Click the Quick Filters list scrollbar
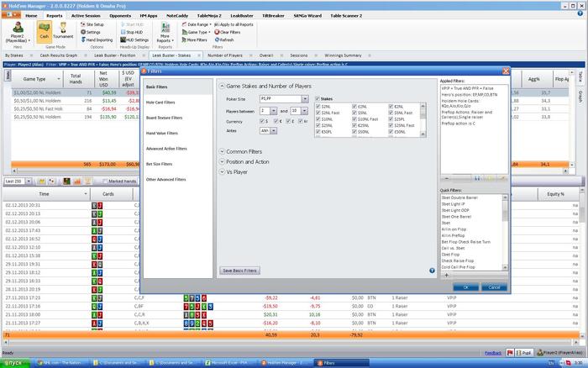Screen dimensions: 588x368 tap(505, 232)
